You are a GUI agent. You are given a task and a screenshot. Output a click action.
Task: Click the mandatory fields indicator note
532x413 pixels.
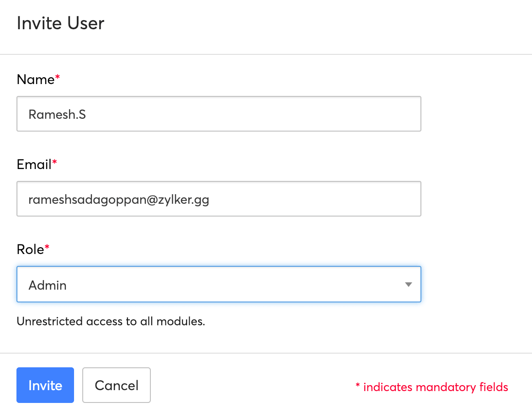click(431, 387)
